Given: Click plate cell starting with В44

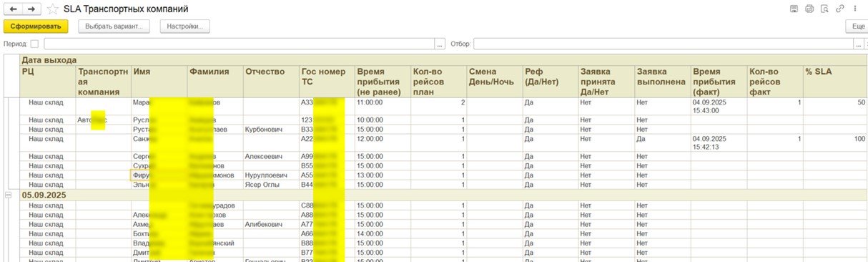Looking at the screenshot, I should coord(327,185).
